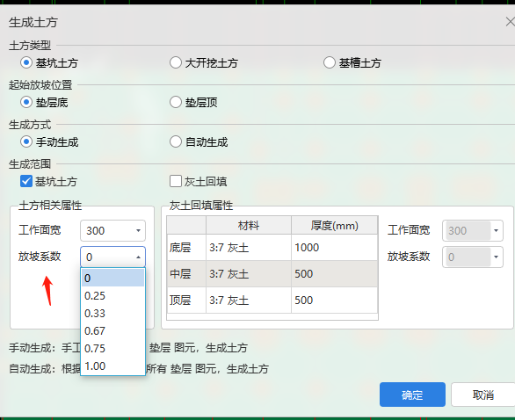Pick 0.75 from slope coefficient list
The height and width of the screenshot is (420, 515).
[112, 348]
